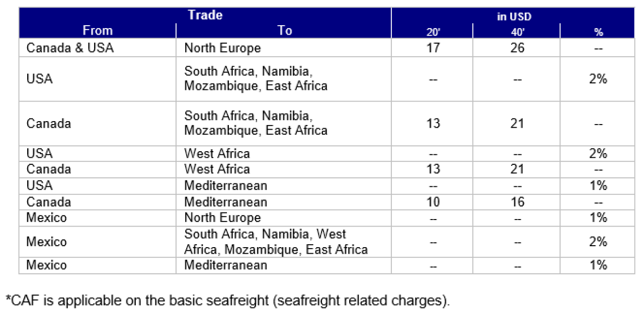This screenshot has height=315, width=644.
Task: Select Canada to West Africa origin cell
Action: point(98,169)
